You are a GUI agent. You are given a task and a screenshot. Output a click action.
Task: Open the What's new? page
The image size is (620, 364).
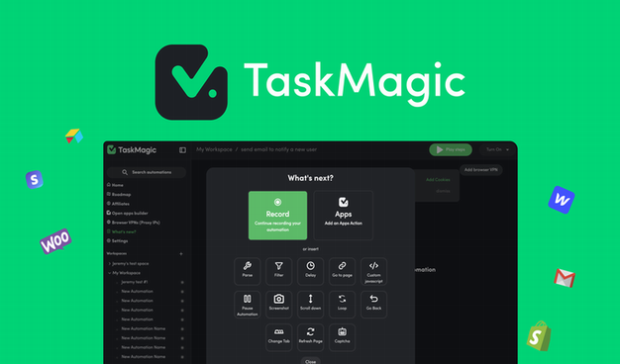click(121, 231)
